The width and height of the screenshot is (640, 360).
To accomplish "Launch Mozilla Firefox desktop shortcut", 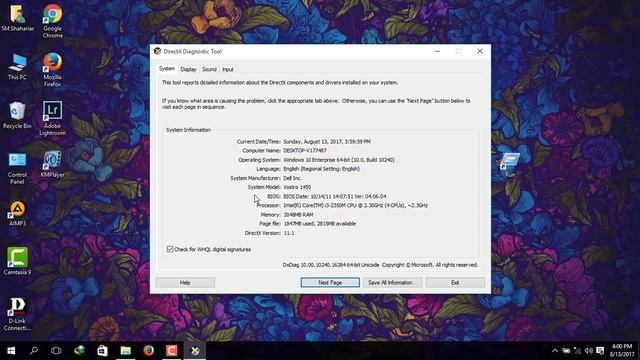I will 53,70.
